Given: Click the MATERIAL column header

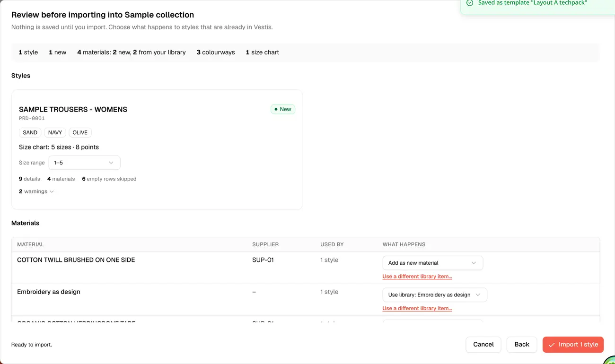Looking at the screenshot, I should click(30, 244).
